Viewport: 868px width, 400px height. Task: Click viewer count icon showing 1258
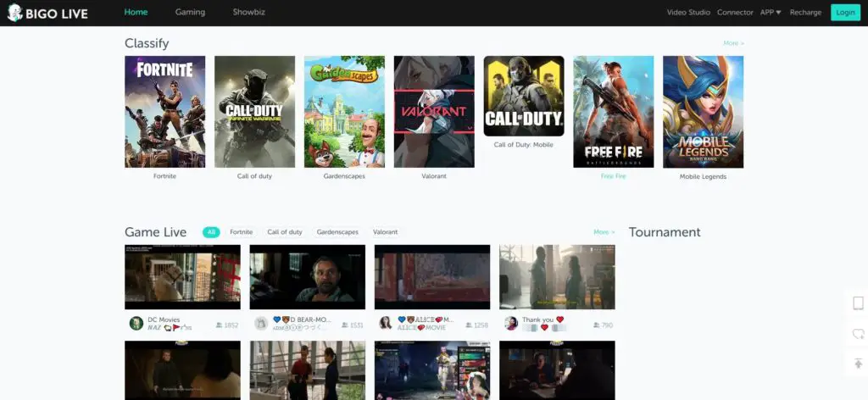470,325
